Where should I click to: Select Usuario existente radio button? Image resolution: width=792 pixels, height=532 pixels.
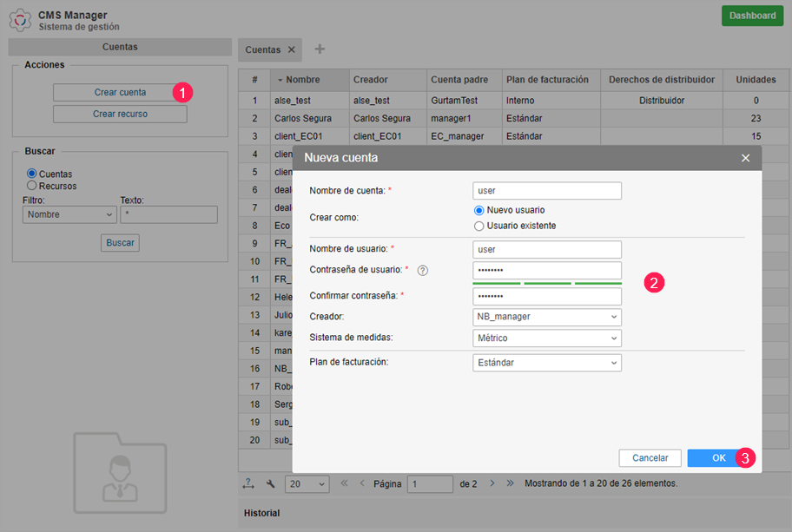478,226
